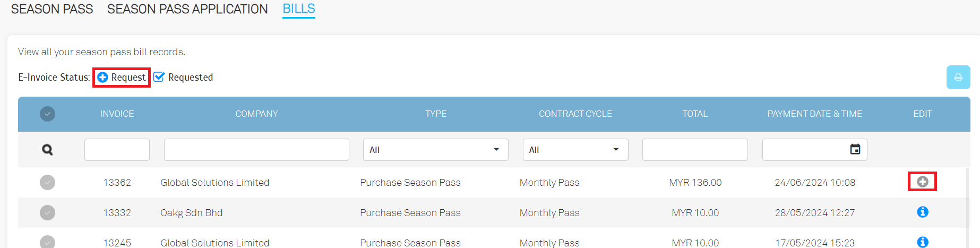
Task: Select the checkbox for invoice 13362
Action: [x=47, y=182]
